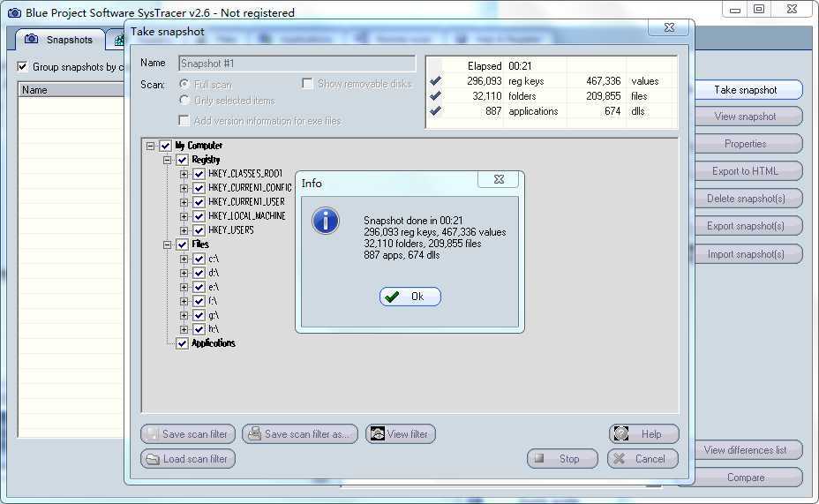Uncheck the HKEY_CLASSES_ROOT checkbox
This screenshot has height=504, width=819.
tap(199, 174)
